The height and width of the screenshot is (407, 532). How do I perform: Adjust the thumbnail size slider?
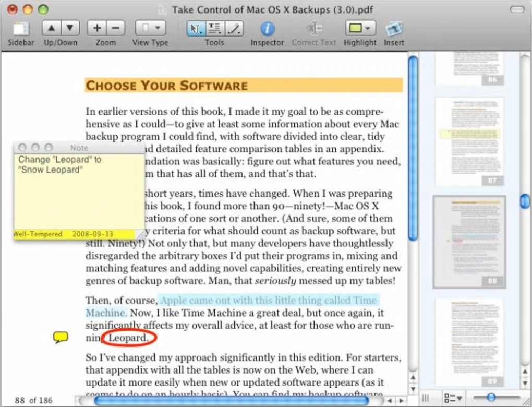coord(491,397)
